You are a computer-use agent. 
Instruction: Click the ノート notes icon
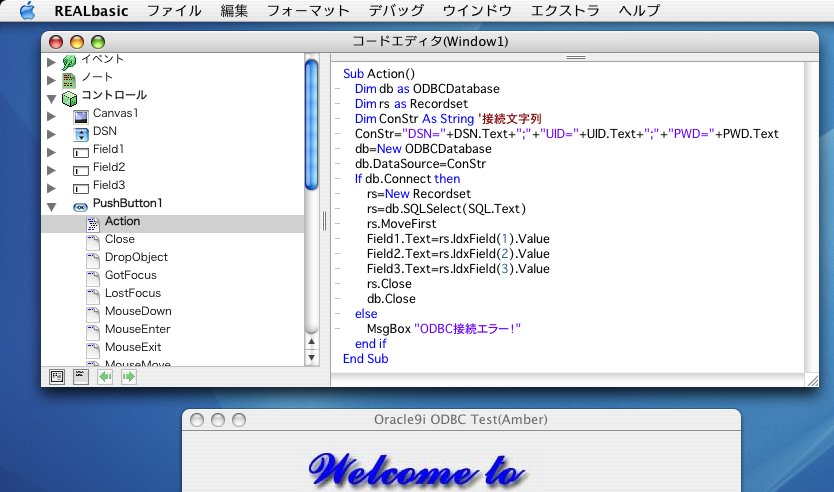pos(69,80)
